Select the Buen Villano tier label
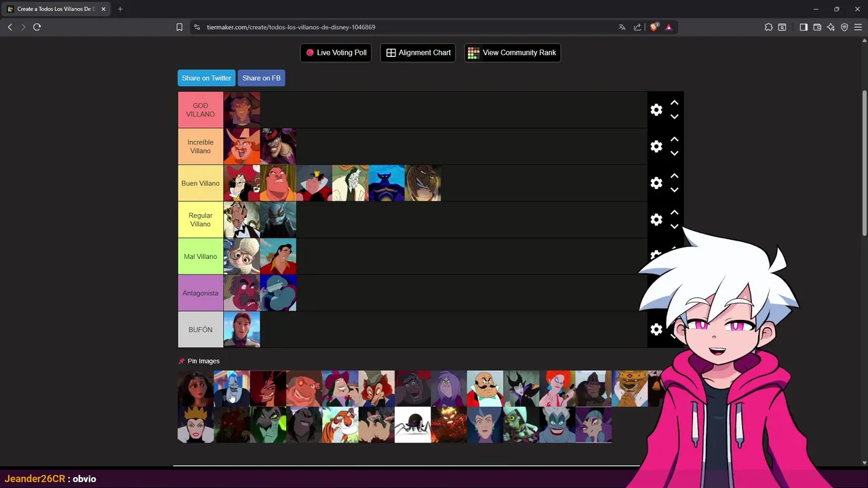This screenshot has height=488, width=868. (x=200, y=183)
